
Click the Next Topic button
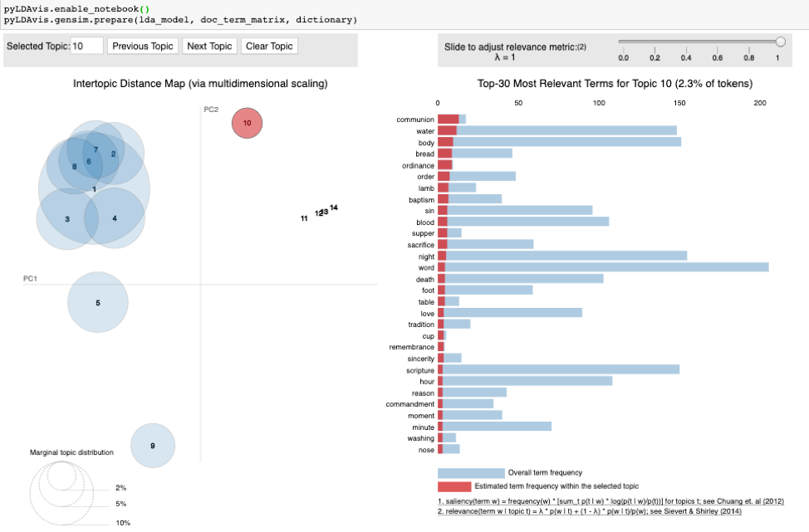209,46
